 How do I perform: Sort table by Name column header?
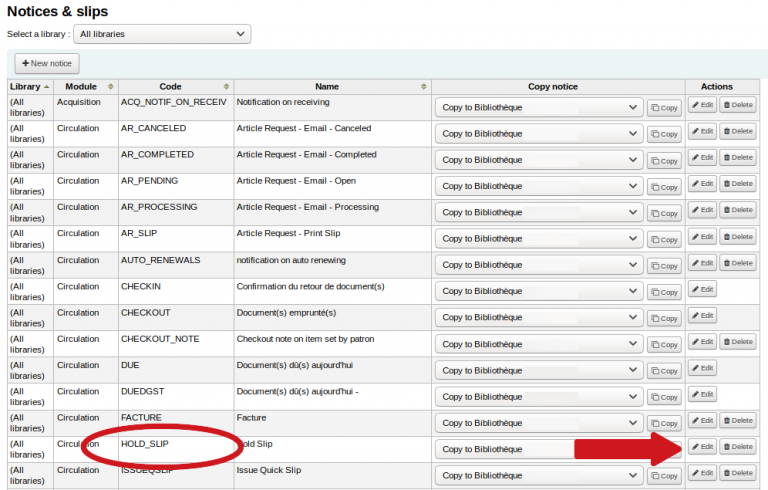tap(332, 87)
